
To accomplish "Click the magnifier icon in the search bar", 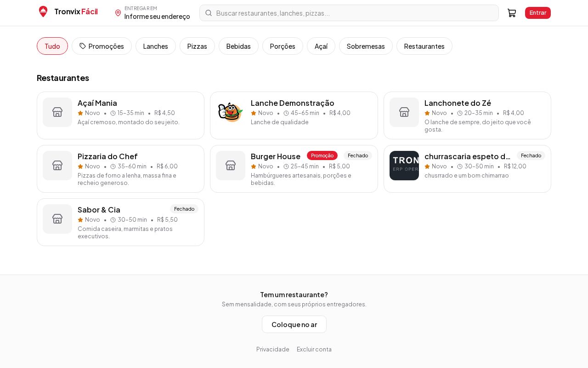I will coord(209,13).
